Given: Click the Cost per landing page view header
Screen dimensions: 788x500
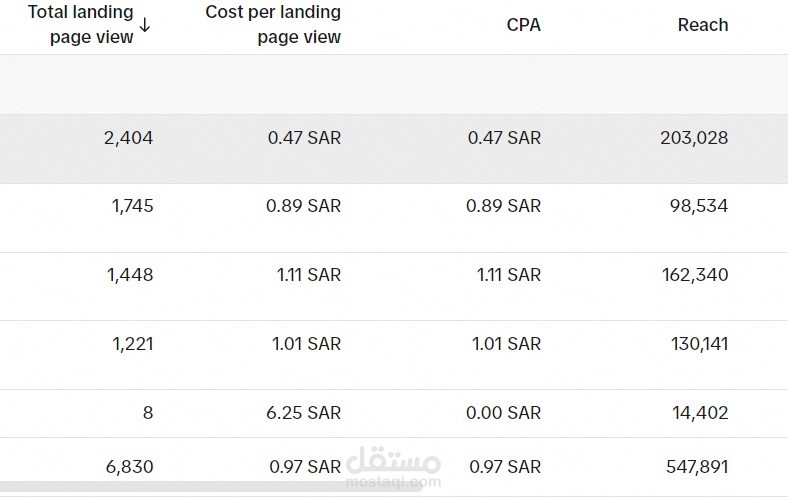Looking at the screenshot, I should (273, 25).
